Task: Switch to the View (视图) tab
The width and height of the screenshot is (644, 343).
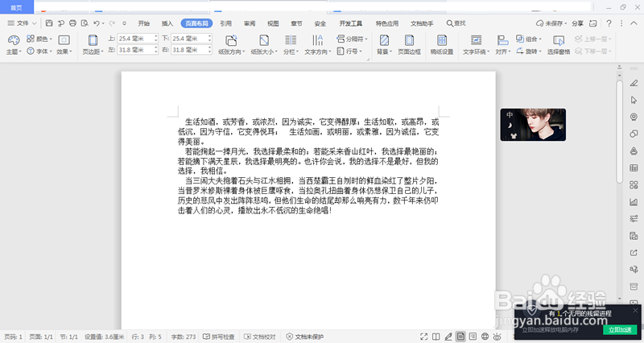Action: coord(273,23)
